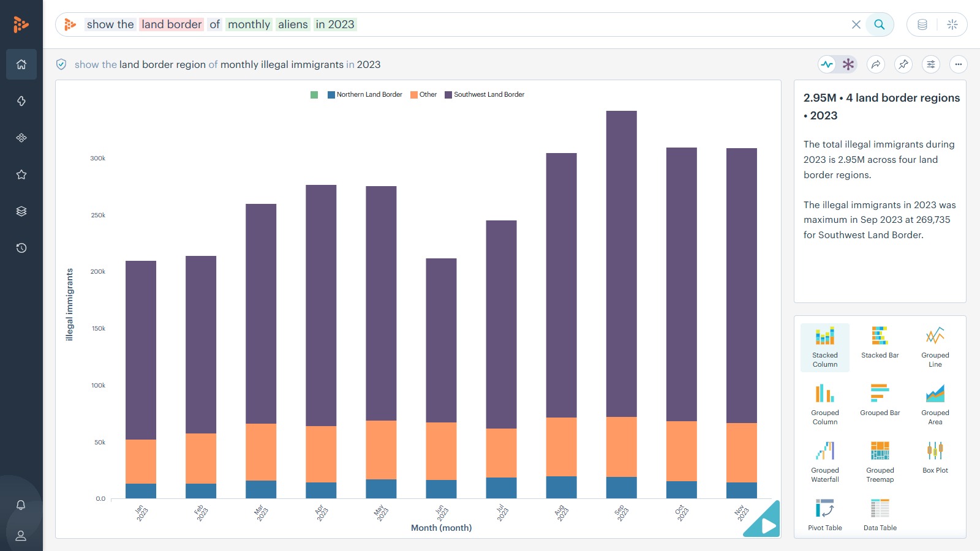Click the 'Month (month)' x-axis title
The width and height of the screenshot is (980, 551).
tap(441, 528)
